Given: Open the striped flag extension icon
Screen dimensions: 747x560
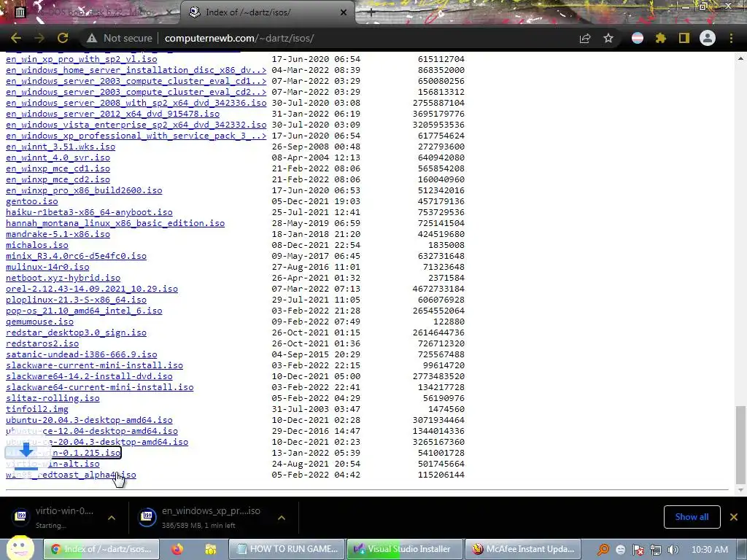Looking at the screenshot, I should click(638, 38).
